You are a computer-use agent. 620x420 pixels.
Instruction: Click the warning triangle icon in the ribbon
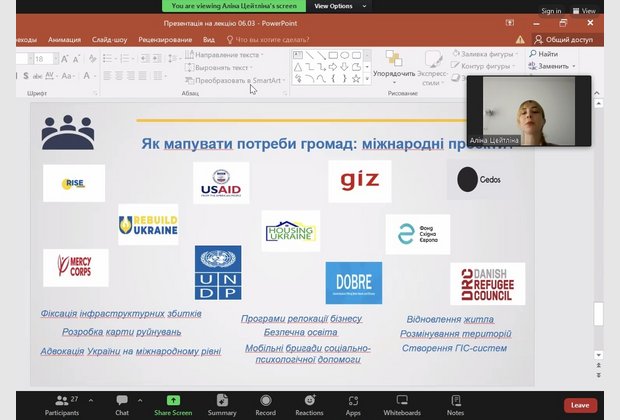tap(520, 40)
